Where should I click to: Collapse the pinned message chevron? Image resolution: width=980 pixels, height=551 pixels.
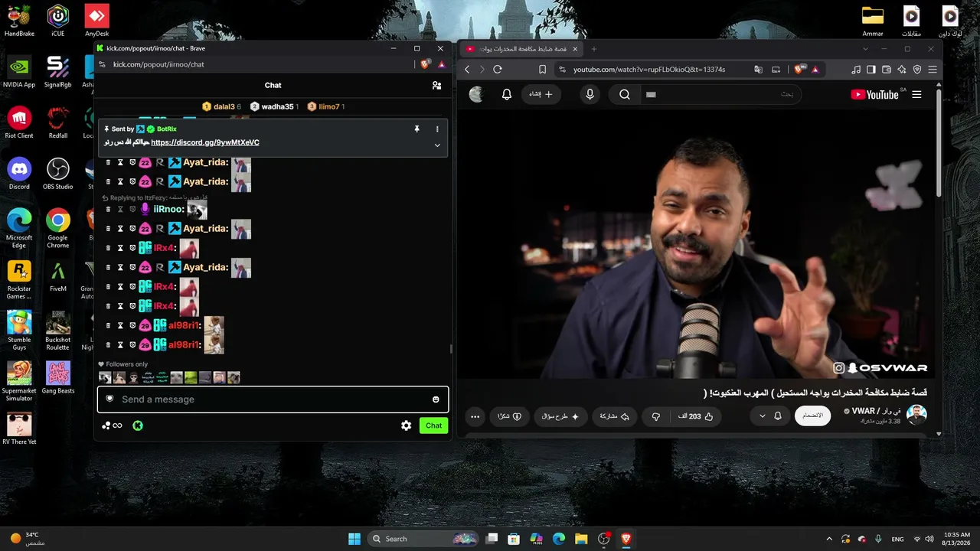pyautogui.click(x=437, y=145)
